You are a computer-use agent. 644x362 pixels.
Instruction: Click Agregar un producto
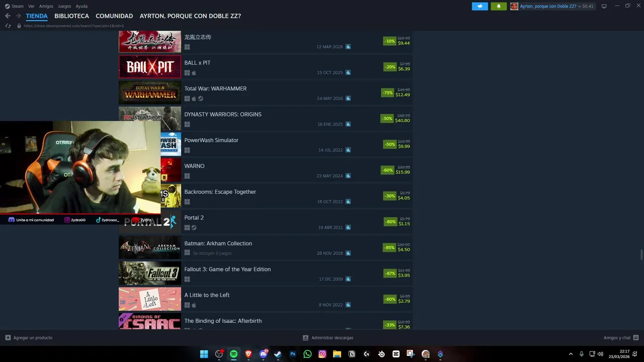tap(33, 338)
